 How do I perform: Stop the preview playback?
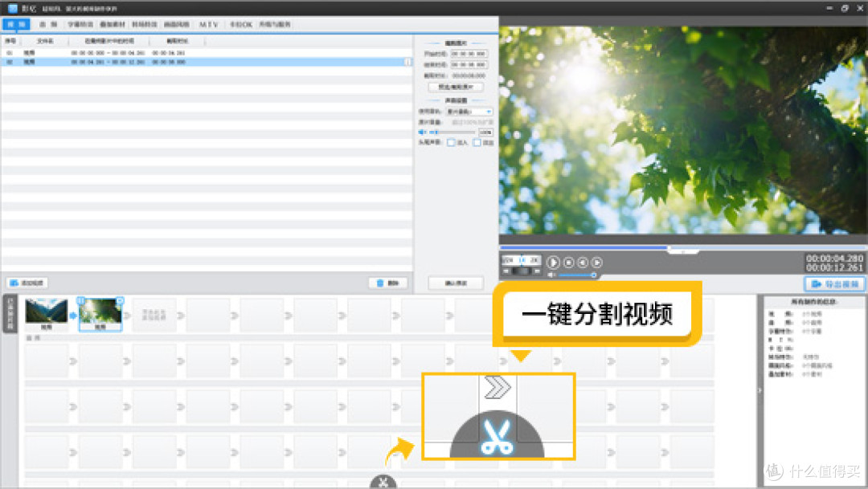[x=568, y=263]
